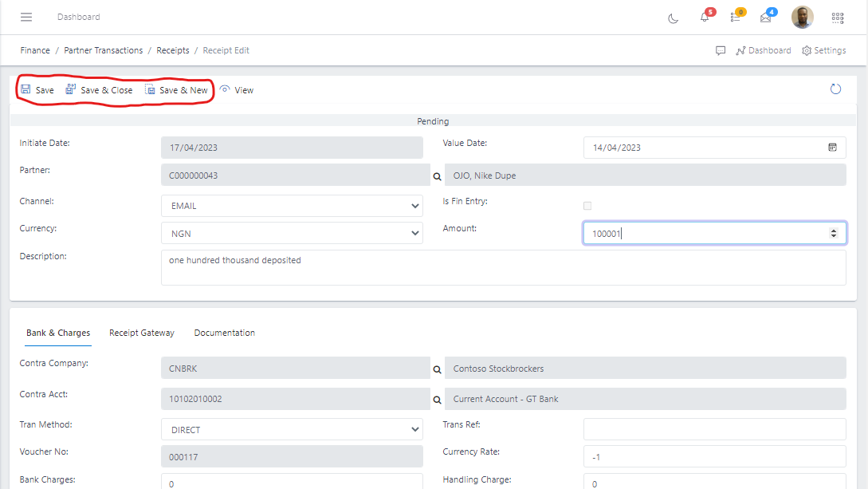
Task: Switch to the Documentation tab
Action: [x=225, y=333]
